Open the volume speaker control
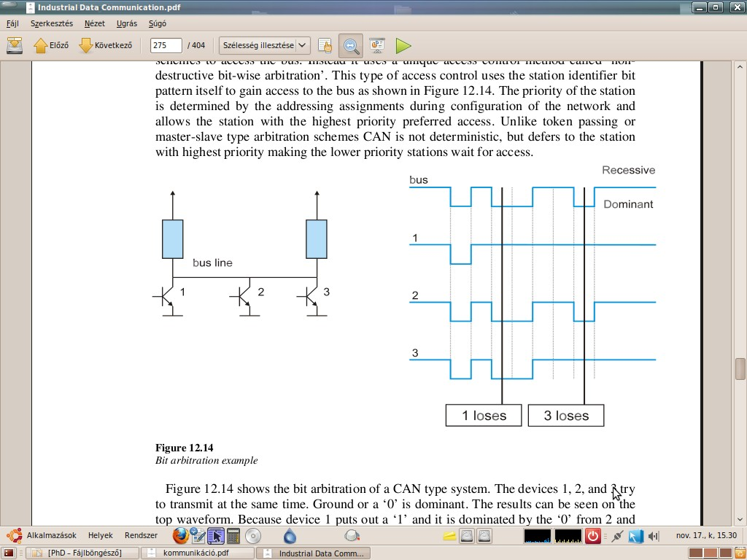Screen dimensions: 747x560 coord(653,536)
